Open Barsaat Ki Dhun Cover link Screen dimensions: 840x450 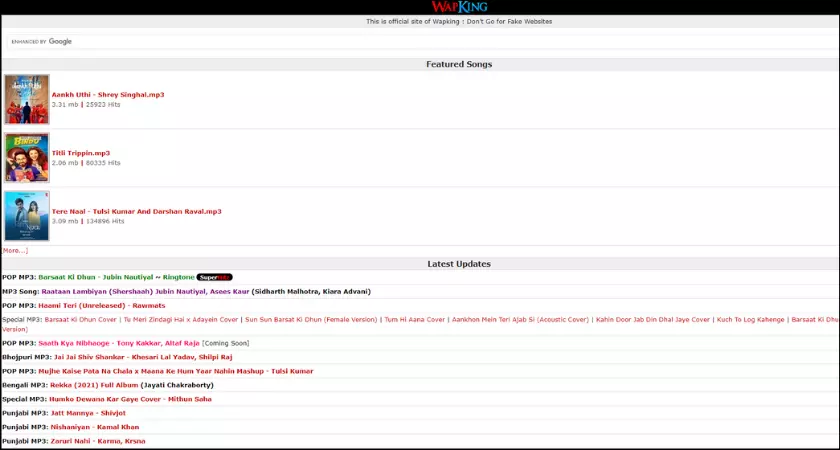(x=80, y=320)
